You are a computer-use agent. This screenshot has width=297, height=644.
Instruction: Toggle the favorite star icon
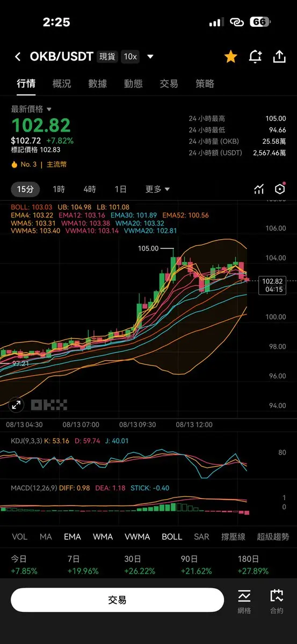[x=231, y=57]
